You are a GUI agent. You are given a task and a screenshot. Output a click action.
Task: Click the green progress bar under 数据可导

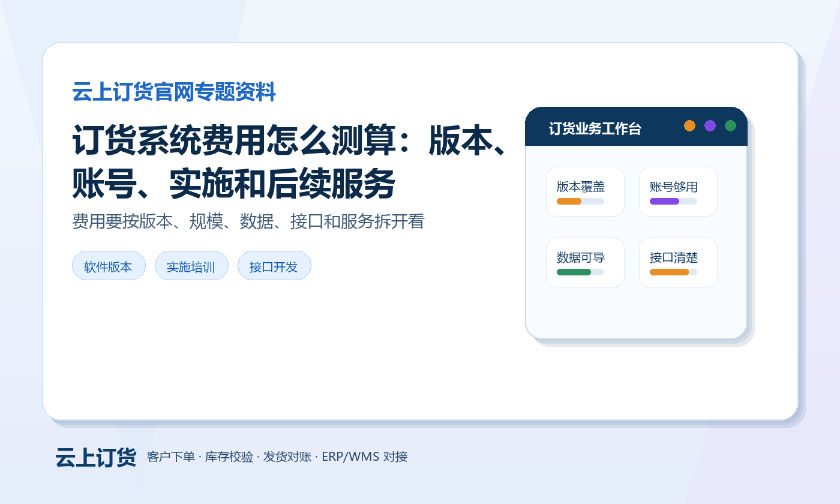[x=580, y=272]
